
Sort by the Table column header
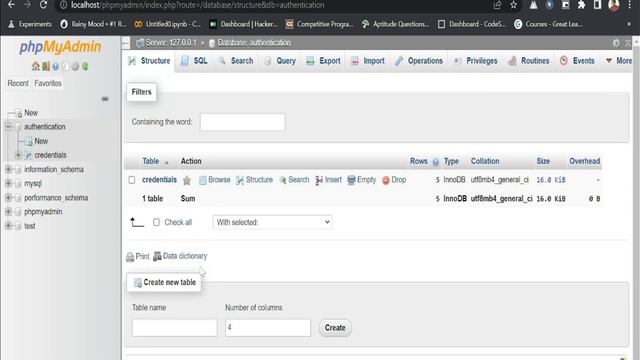coord(151,161)
